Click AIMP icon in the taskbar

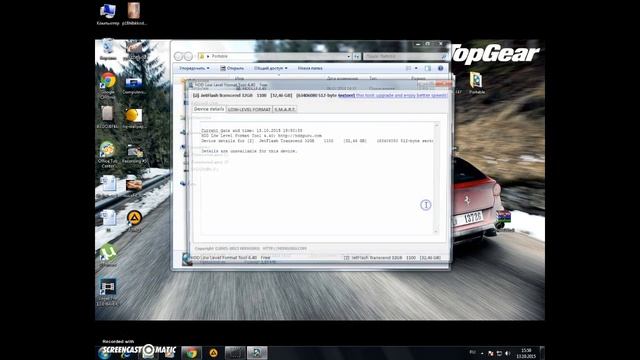pos(213,353)
